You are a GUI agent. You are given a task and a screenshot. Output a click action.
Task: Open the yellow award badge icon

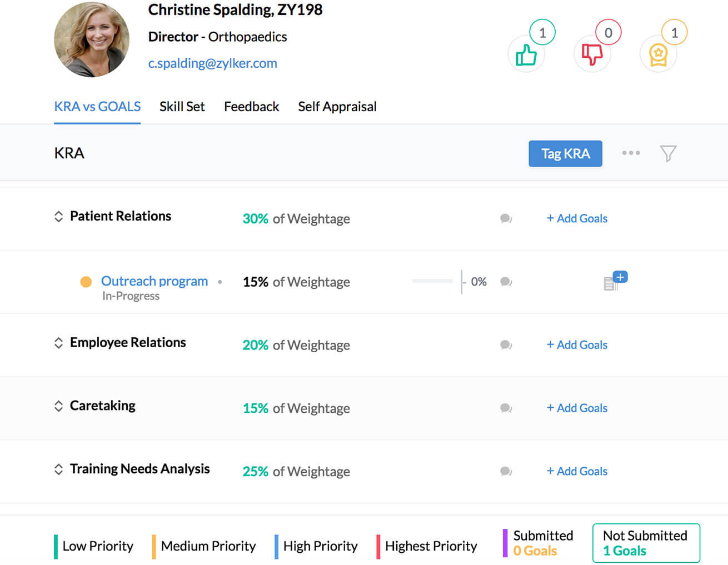click(658, 54)
